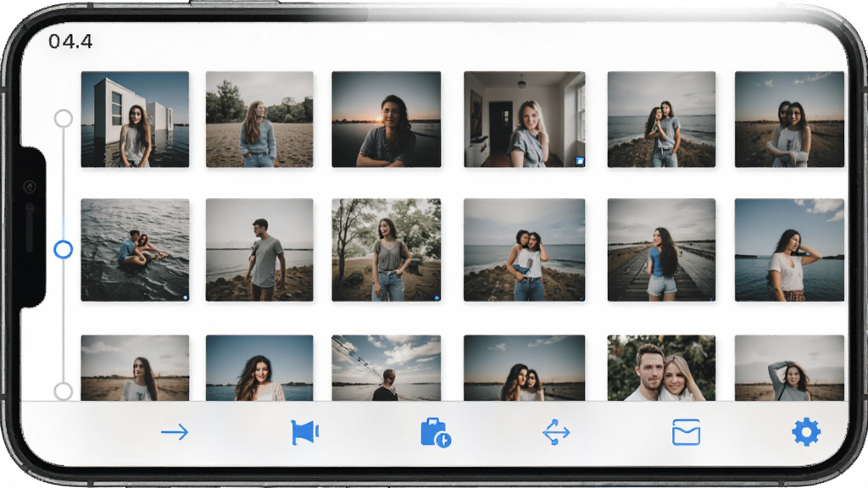
Task: Open photo of woman on wooden pier
Action: coord(661,250)
